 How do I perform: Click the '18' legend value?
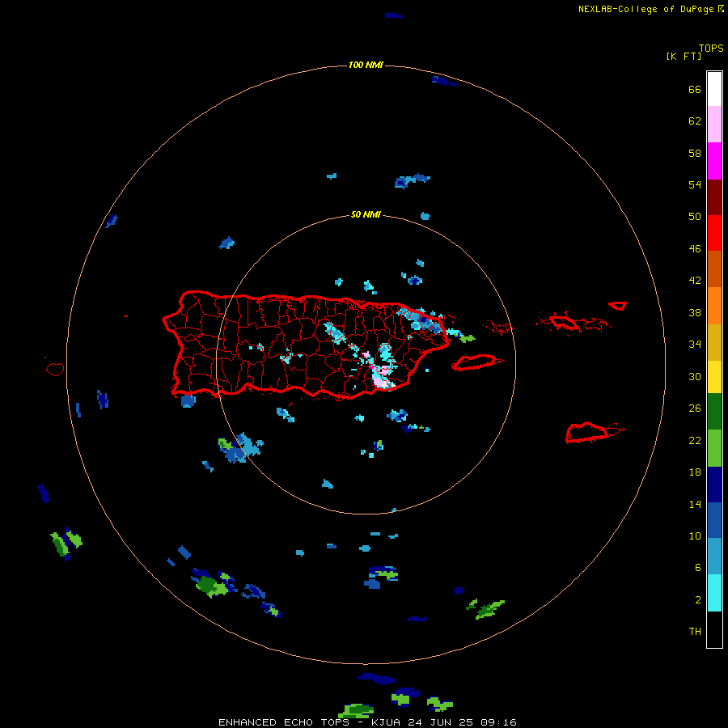(695, 472)
